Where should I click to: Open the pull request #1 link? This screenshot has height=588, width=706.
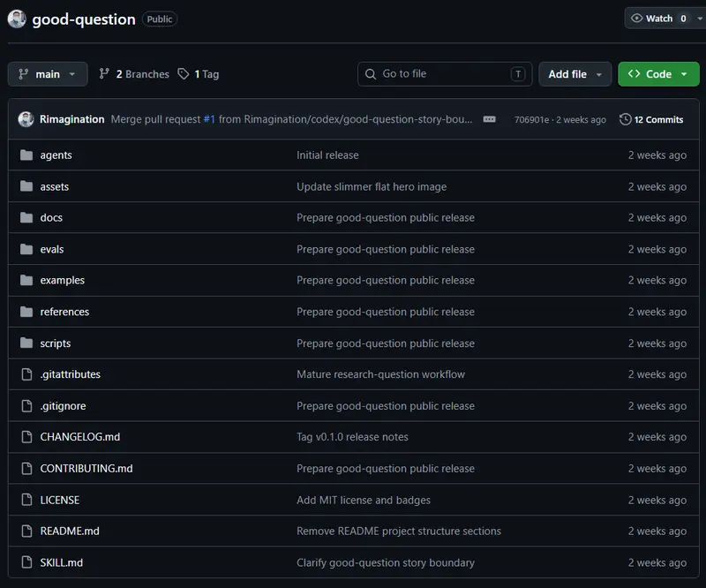click(x=209, y=119)
